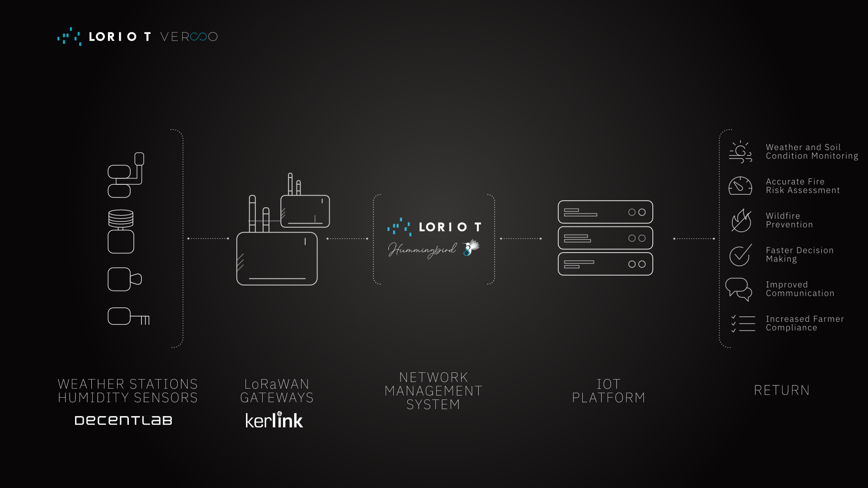Viewport: 868px width, 488px height.
Task: Expand the IOT Platform server options
Action: click(x=605, y=238)
